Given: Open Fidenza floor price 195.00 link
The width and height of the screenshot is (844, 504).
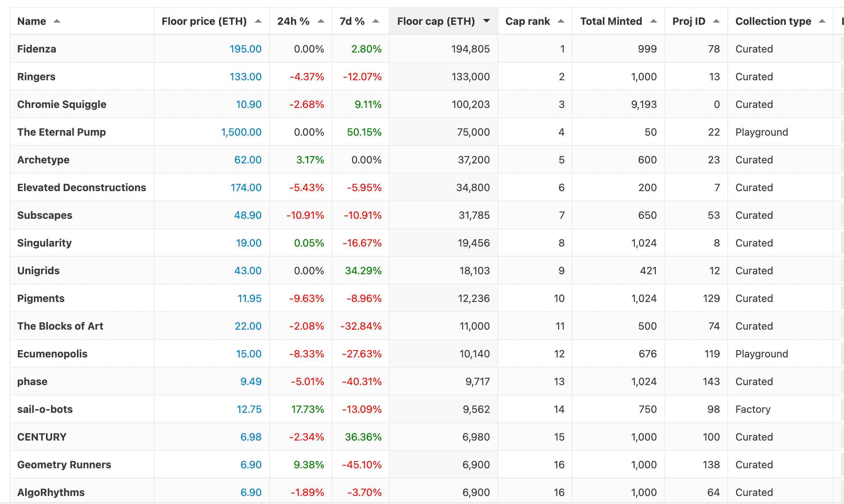Looking at the screenshot, I should [245, 49].
